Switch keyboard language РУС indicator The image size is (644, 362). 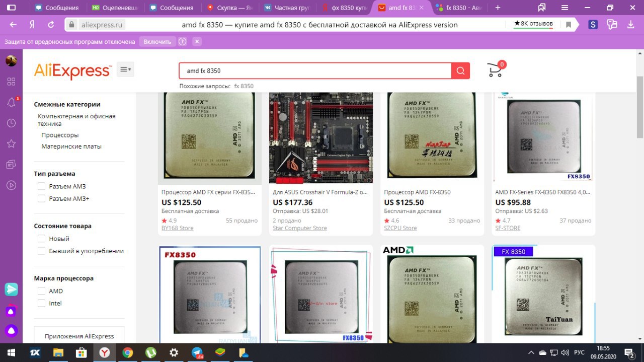coord(579,352)
